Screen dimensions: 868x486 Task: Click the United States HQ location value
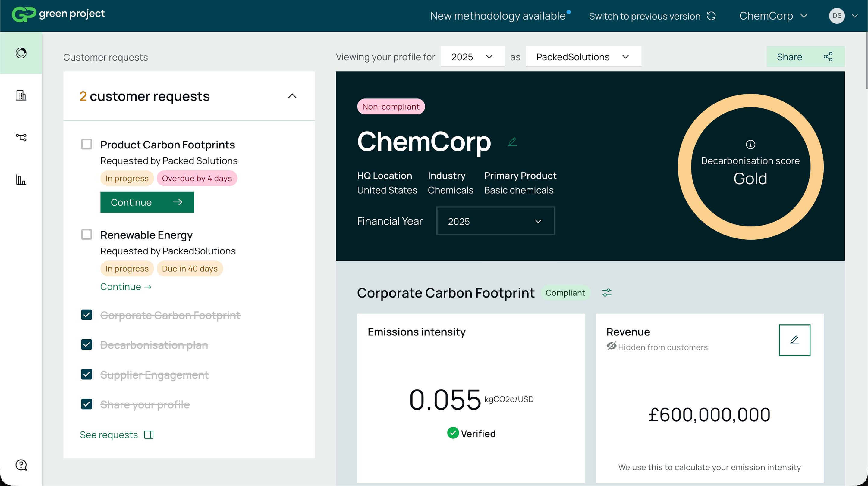point(387,190)
